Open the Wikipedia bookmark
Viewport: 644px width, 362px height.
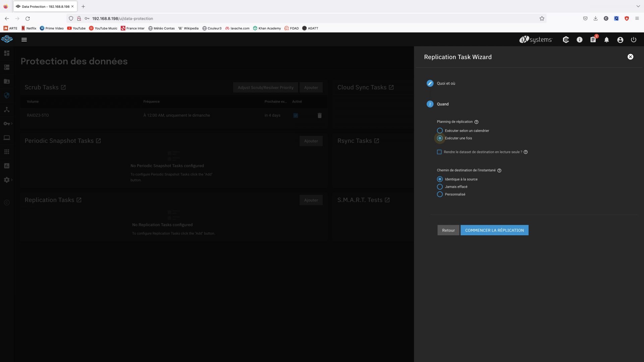click(x=188, y=28)
